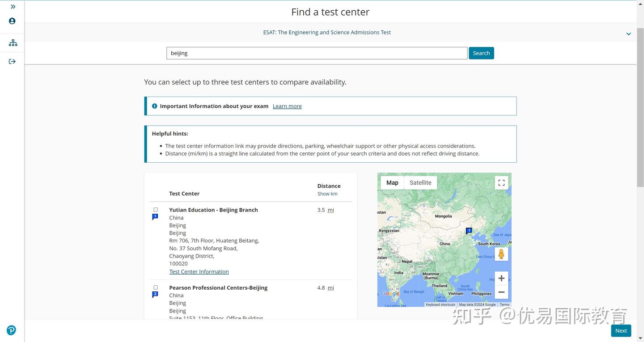Image resolution: width=644 pixels, height=342 pixels.
Task: Click the info icon beside Important Information
Action: 155,106
